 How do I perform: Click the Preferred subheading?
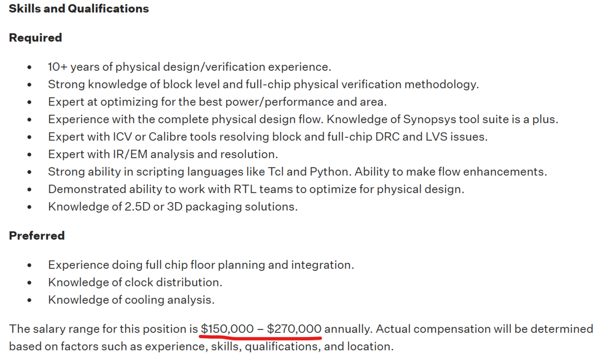click(x=37, y=236)
